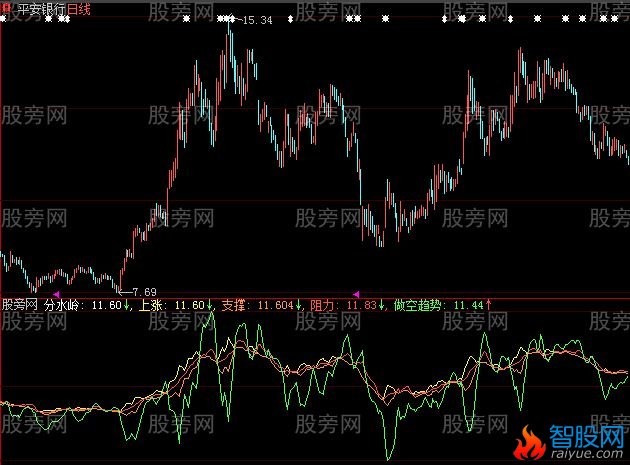Click the 15.34 high price label
Viewport: 630px width, 465px height.
point(258,20)
